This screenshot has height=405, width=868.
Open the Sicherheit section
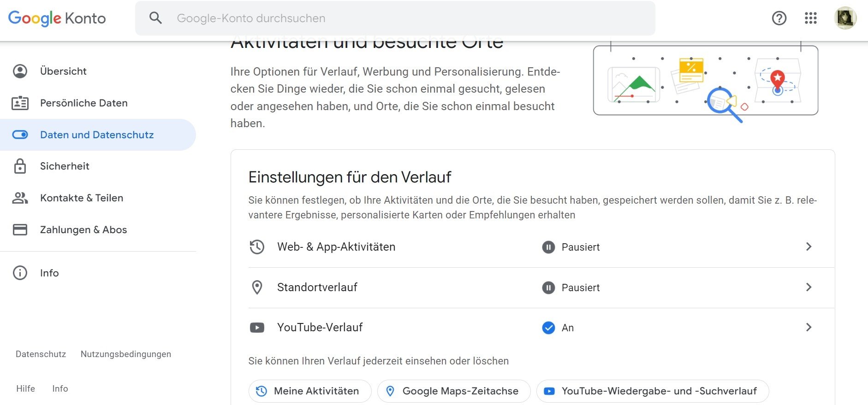[x=98, y=166]
